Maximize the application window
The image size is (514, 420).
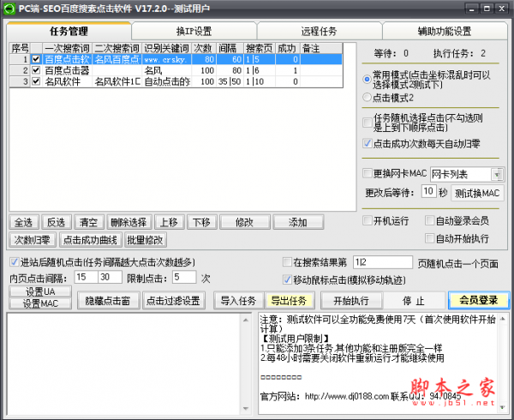click(x=487, y=9)
